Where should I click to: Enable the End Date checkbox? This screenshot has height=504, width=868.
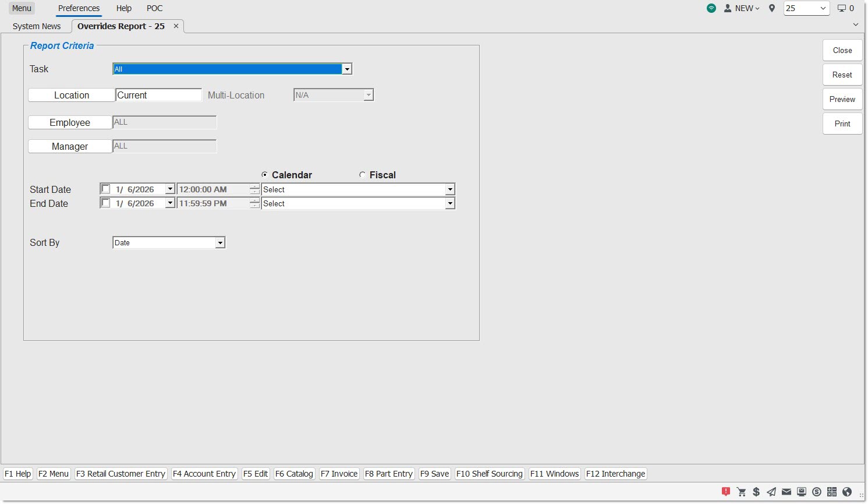105,203
